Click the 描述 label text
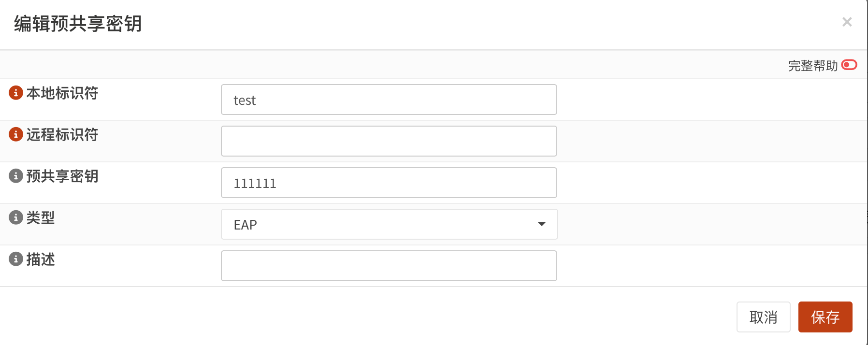Viewport: 868px width, 345px height. click(x=41, y=259)
